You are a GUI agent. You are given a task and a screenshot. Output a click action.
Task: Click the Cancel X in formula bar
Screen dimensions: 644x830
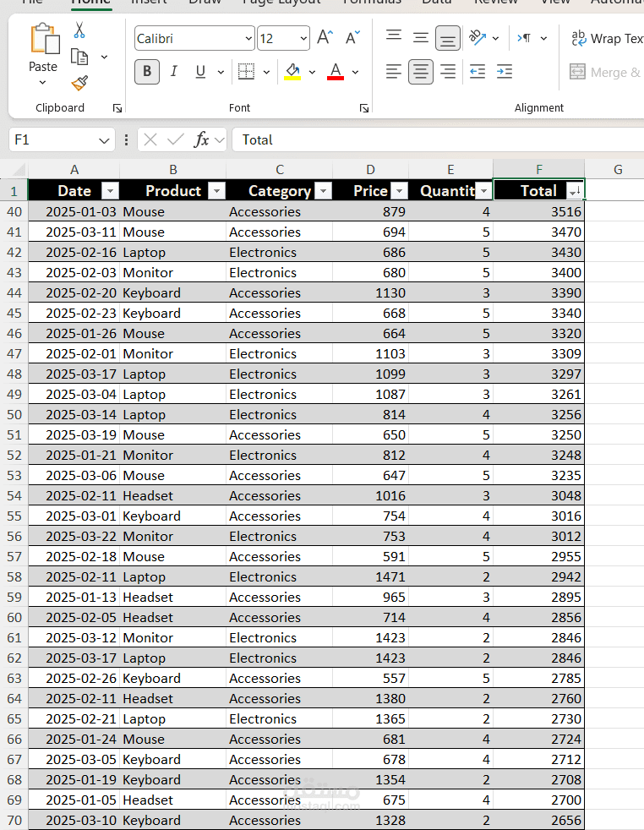pyautogui.click(x=150, y=139)
